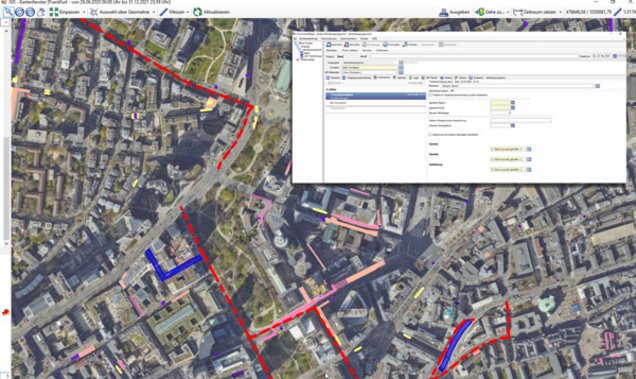Click the Ausgeben print icon
Viewport: 636px width, 379px height.
[443, 12]
